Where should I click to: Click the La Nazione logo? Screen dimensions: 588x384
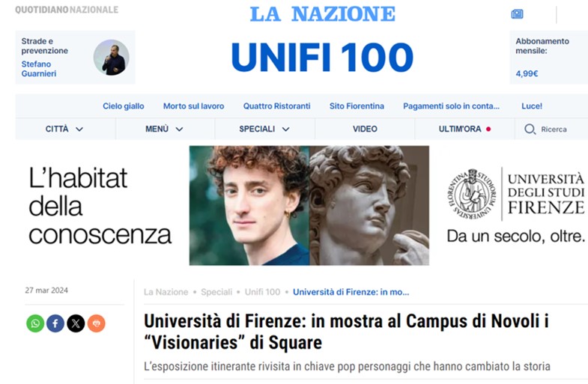tap(323, 14)
